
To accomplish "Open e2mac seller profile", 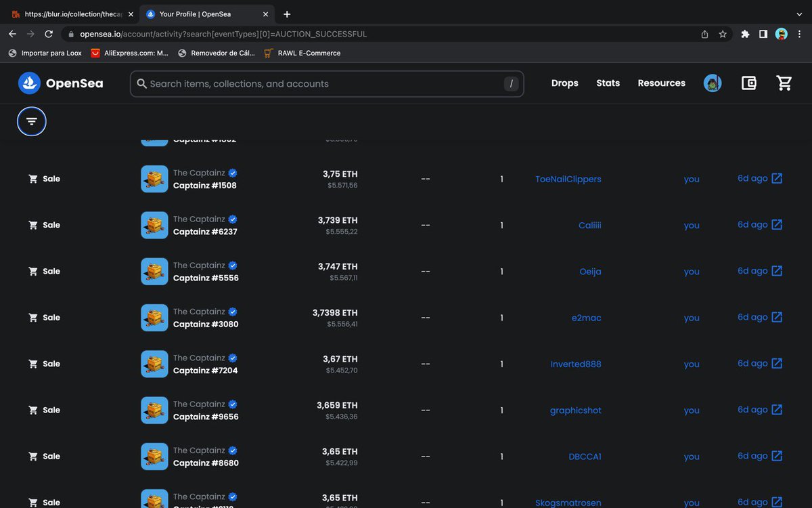I will pos(587,318).
